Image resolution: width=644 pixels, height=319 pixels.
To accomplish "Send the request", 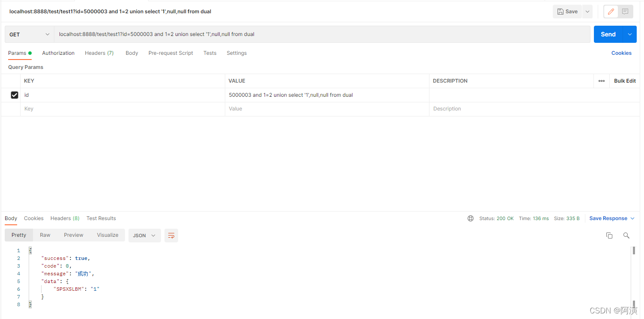I will [608, 34].
